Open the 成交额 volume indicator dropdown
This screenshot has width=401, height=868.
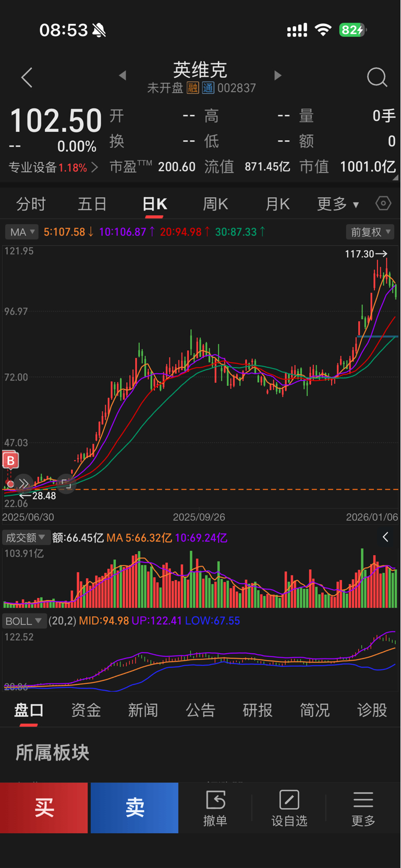tap(26, 537)
